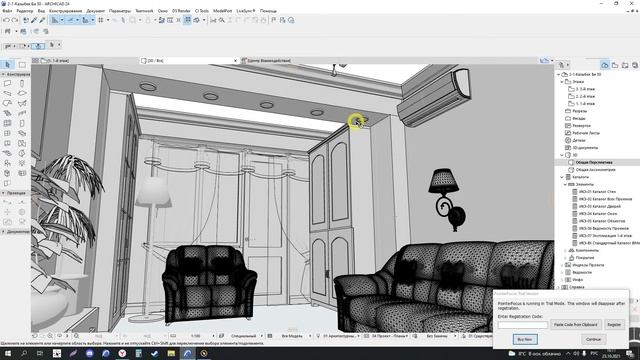Image resolution: width=640 pixels, height=360 pixels.
Task: Collapse the Этажи folder in navigator
Action: [562, 82]
